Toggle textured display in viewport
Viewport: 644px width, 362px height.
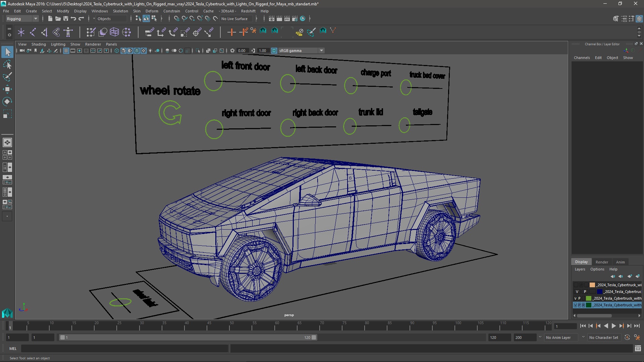click(x=144, y=51)
